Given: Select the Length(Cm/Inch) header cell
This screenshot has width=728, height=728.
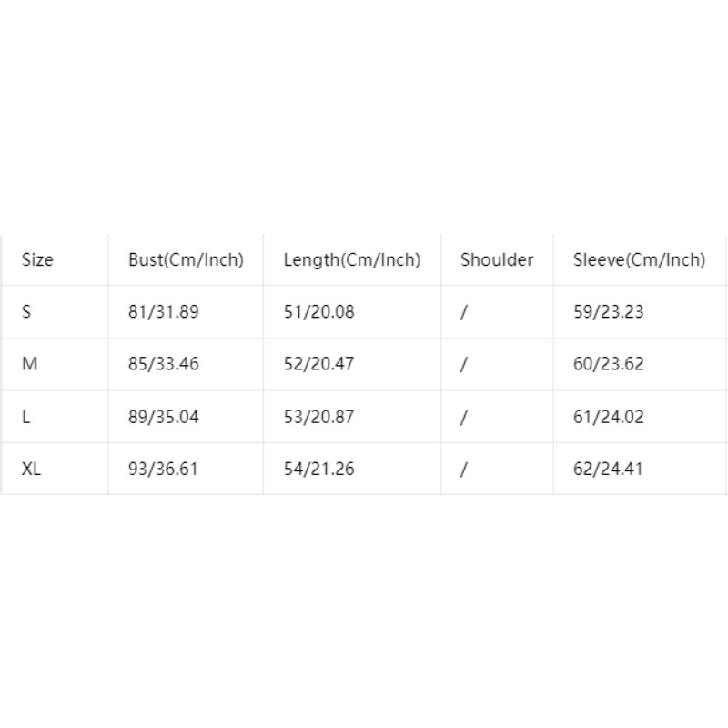Looking at the screenshot, I should click(352, 259).
